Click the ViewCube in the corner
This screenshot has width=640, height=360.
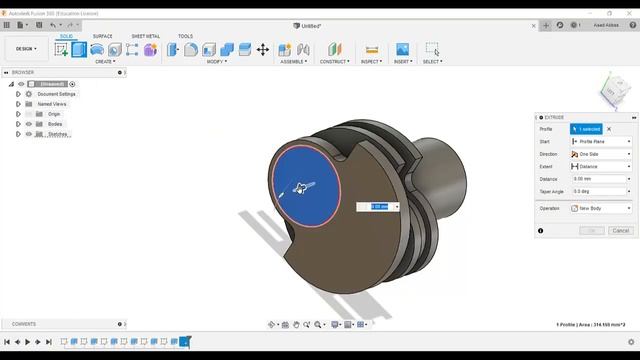(x=613, y=91)
